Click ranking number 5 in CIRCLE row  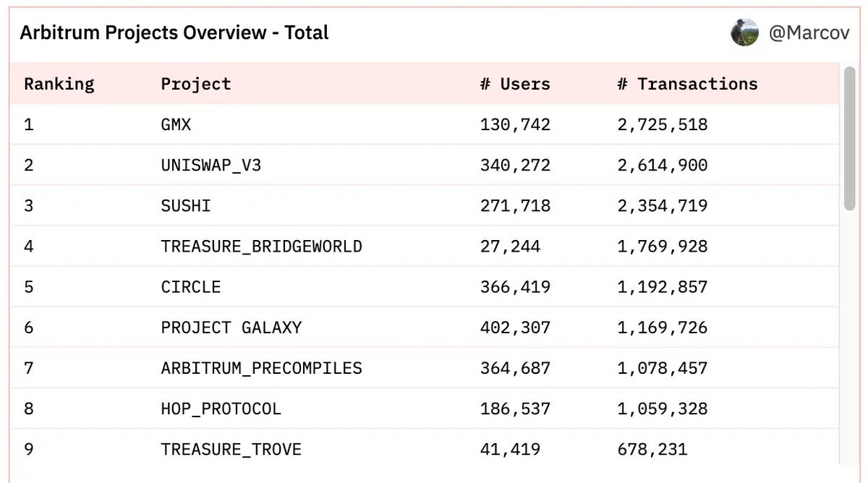point(29,287)
